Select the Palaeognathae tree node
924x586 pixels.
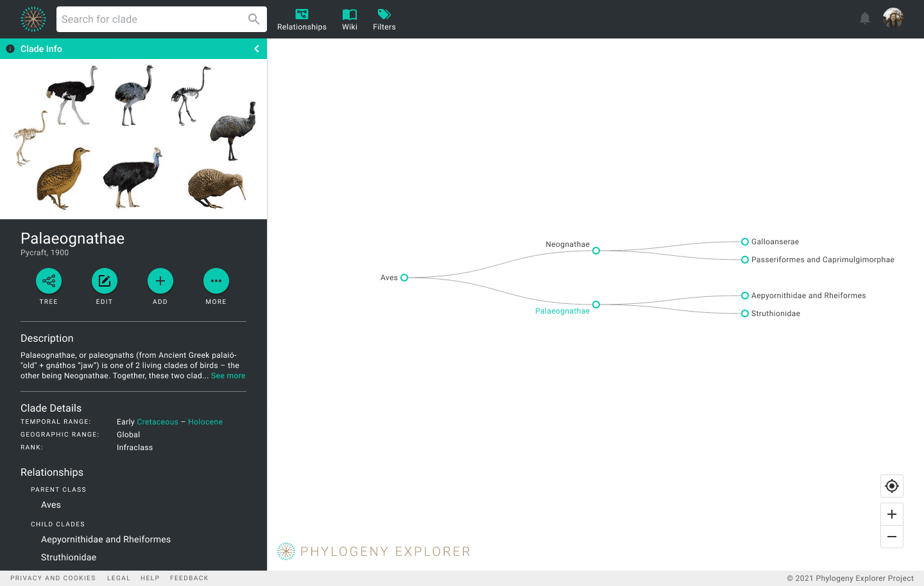coord(596,305)
